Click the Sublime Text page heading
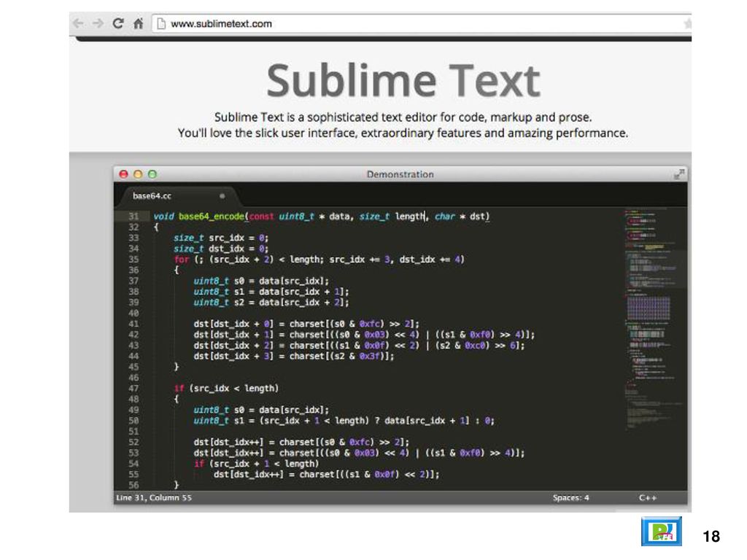Screen dimensions: 747x560 [x=403, y=80]
